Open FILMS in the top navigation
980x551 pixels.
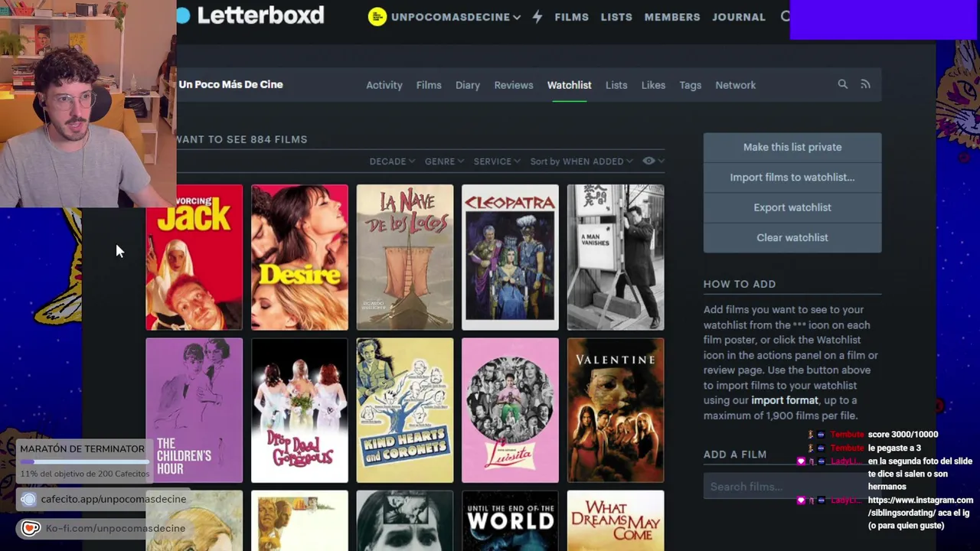pos(571,17)
